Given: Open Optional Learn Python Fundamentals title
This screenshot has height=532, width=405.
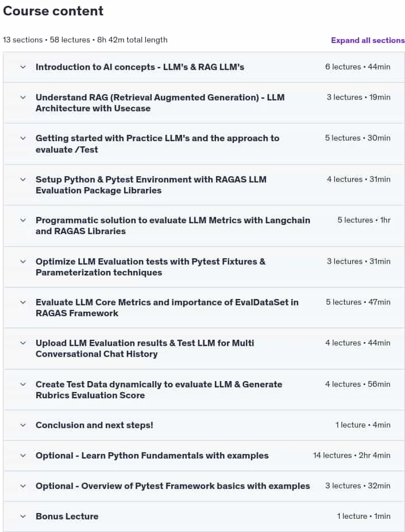Looking at the screenshot, I should pyautogui.click(x=152, y=456).
